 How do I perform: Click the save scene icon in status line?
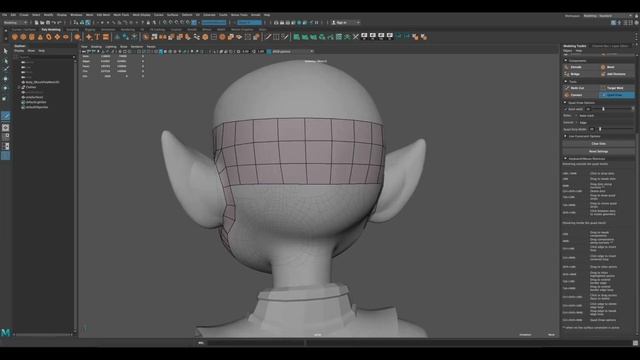click(x=48, y=22)
